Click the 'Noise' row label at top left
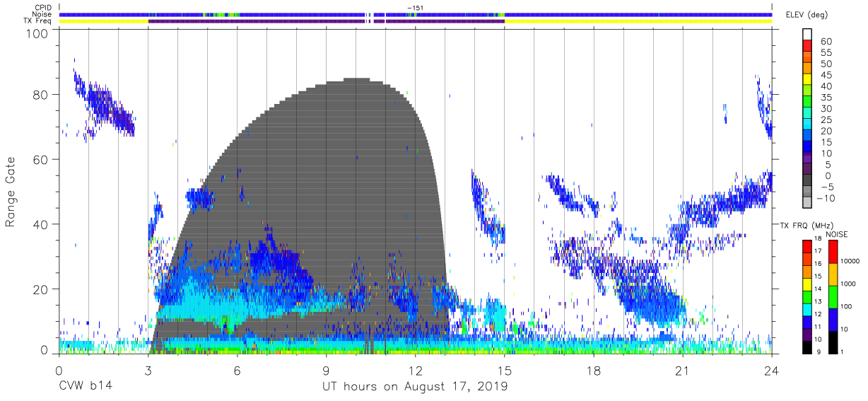 click(42, 14)
